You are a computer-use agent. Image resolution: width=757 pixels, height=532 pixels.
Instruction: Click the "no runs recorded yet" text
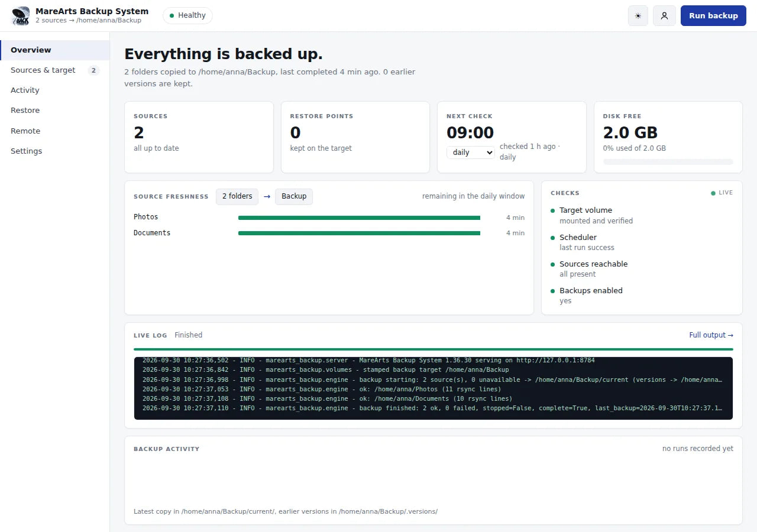(698, 449)
